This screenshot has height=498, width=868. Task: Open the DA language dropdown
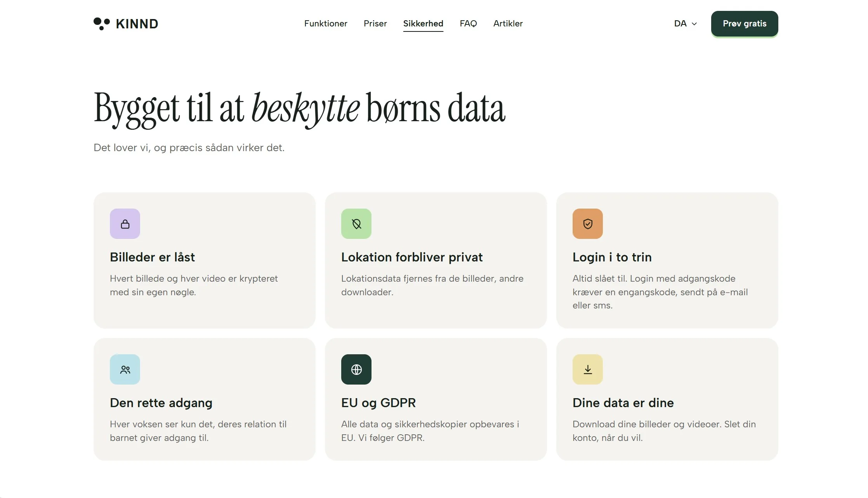[x=686, y=24]
